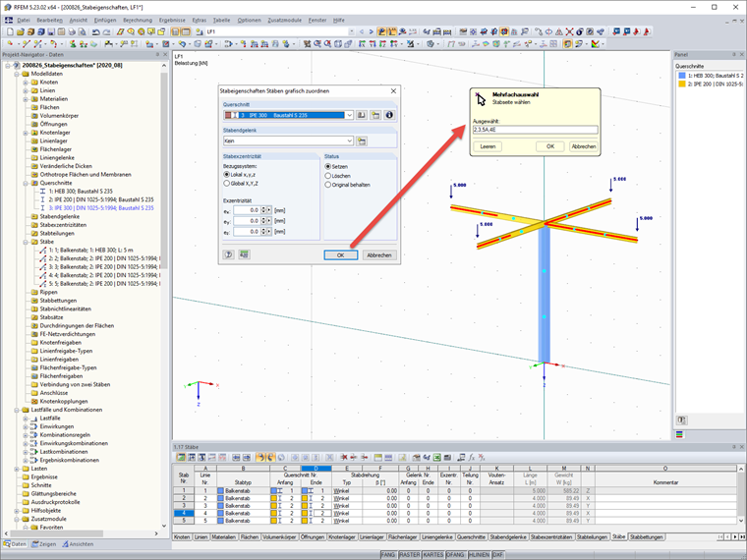Click the units icon beside the help button
This screenshot has width=747, height=560.
coord(243,254)
